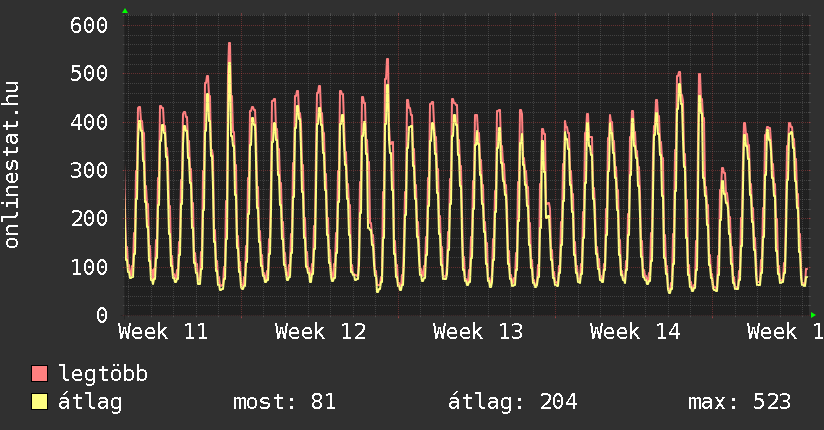Viewport: 824px width, 430px height.
Task: Click the vertical onlinestat.hu label
Action: 13,166
